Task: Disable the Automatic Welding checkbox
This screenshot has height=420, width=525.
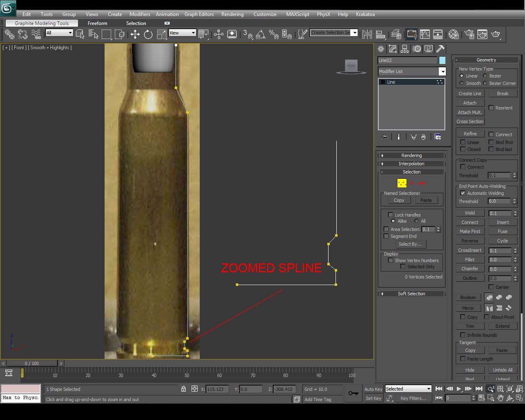Action: point(463,193)
